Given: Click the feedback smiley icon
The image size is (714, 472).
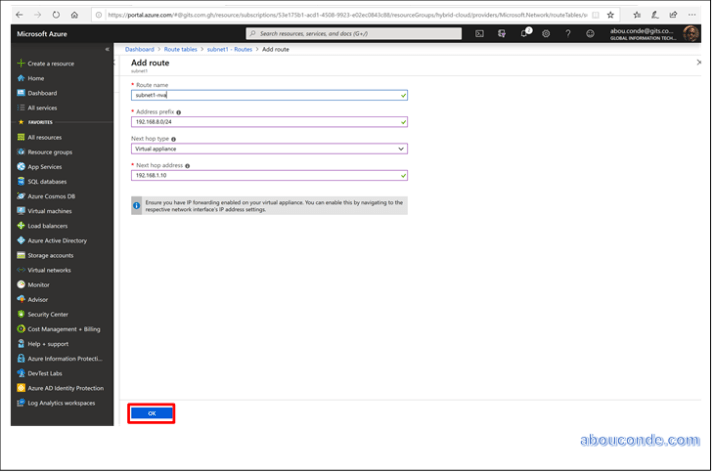Looking at the screenshot, I should (590, 33).
